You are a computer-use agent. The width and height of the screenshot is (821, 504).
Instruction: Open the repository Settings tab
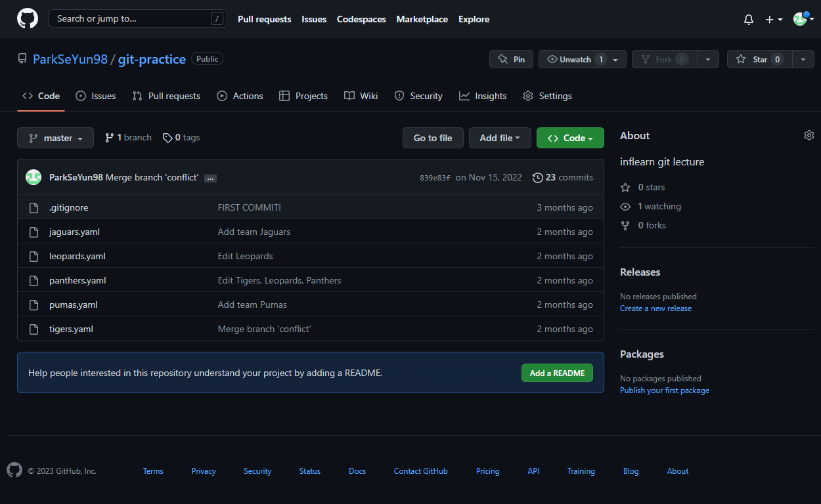pyautogui.click(x=547, y=96)
